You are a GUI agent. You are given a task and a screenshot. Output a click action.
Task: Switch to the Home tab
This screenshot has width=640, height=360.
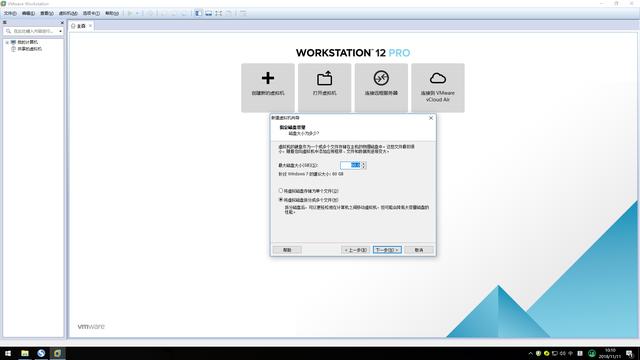(81, 26)
